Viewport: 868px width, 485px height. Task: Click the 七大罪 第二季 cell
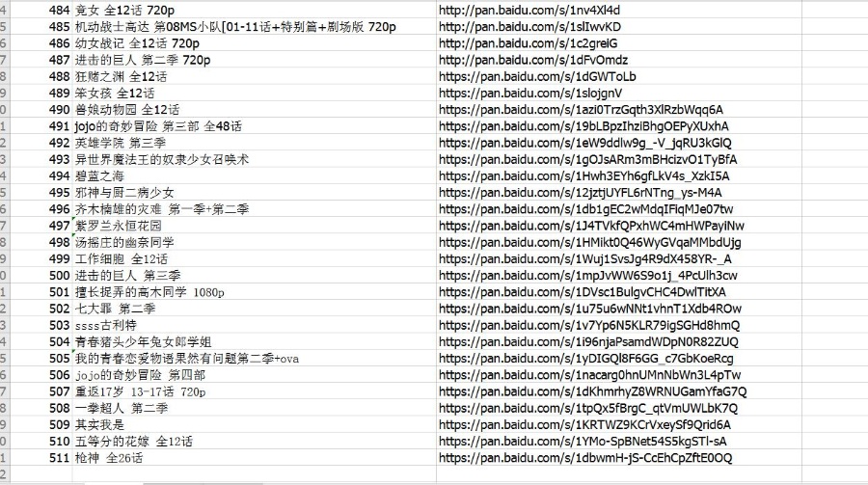tap(254, 309)
